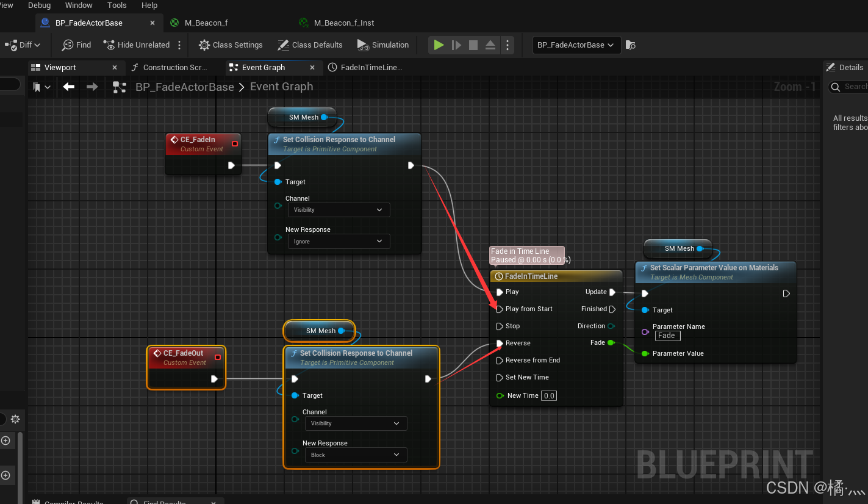
Task: Click the Reverse from End pin
Action: click(x=500, y=361)
